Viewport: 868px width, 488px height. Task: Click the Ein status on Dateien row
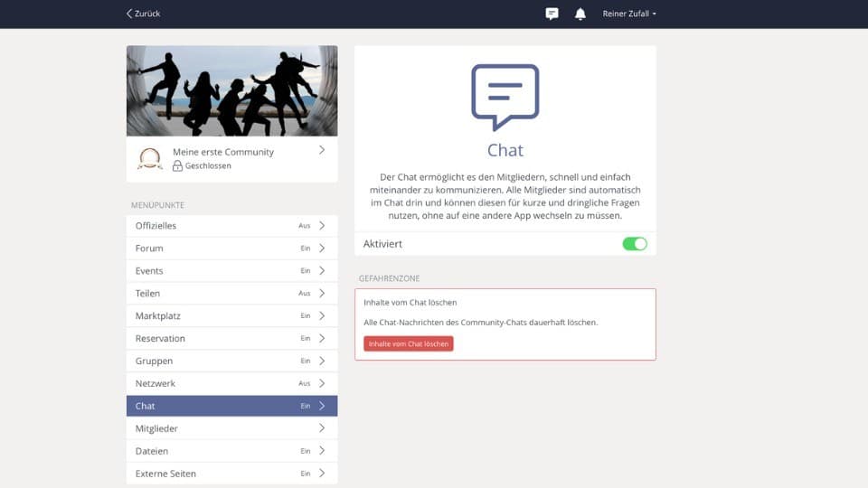click(x=306, y=451)
